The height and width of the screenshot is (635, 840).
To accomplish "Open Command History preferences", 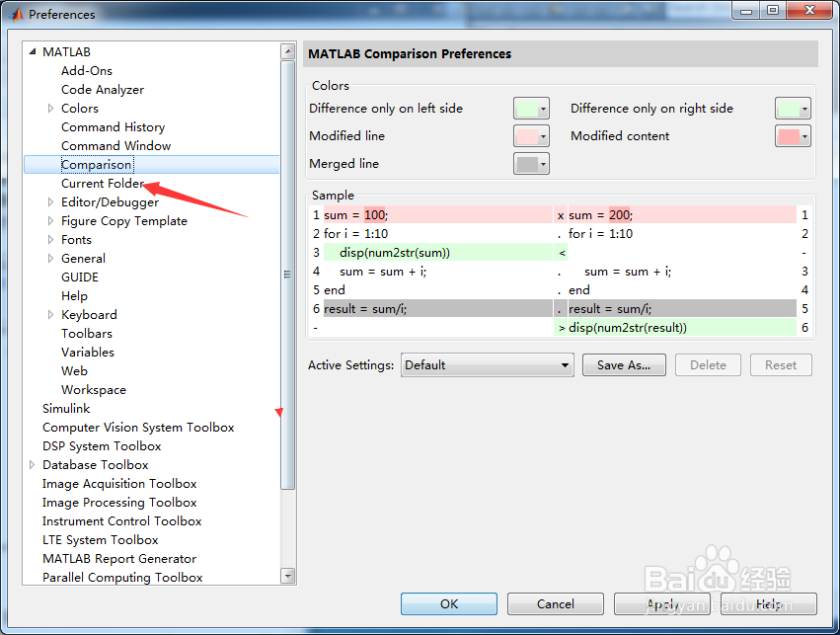I will click(114, 127).
